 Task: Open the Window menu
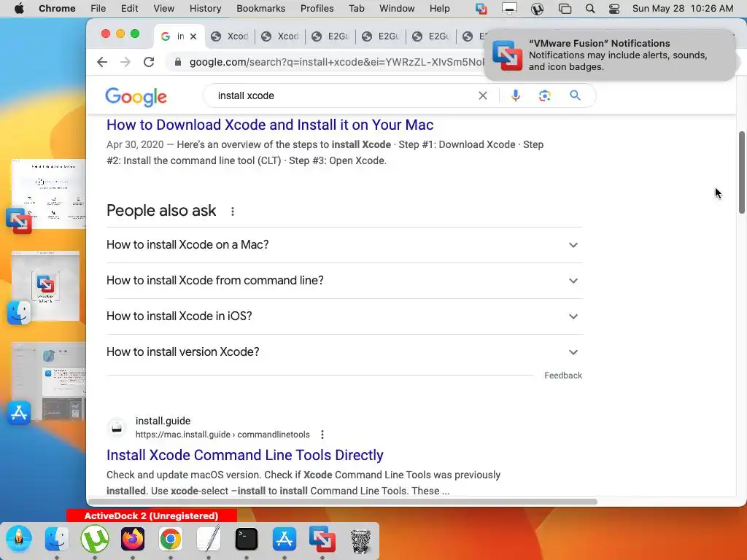[397, 8]
